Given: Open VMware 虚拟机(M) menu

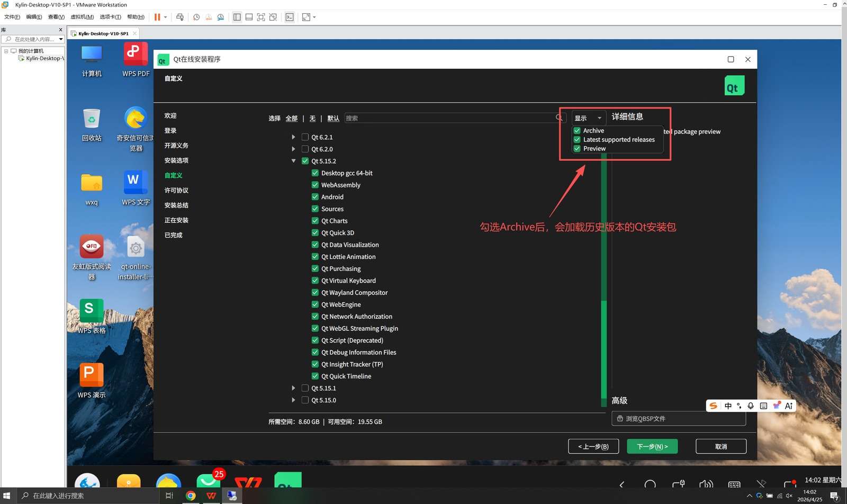Looking at the screenshot, I should [82, 17].
